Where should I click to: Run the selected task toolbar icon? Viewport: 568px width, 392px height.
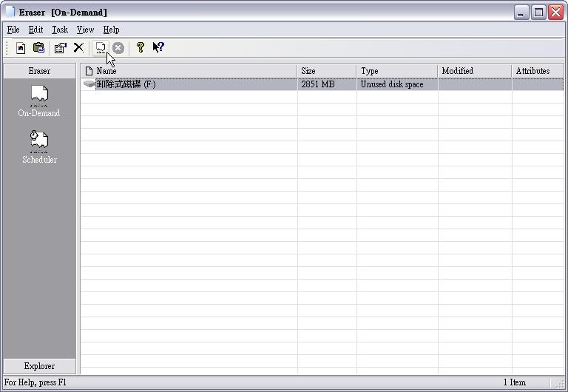coord(101,48)
